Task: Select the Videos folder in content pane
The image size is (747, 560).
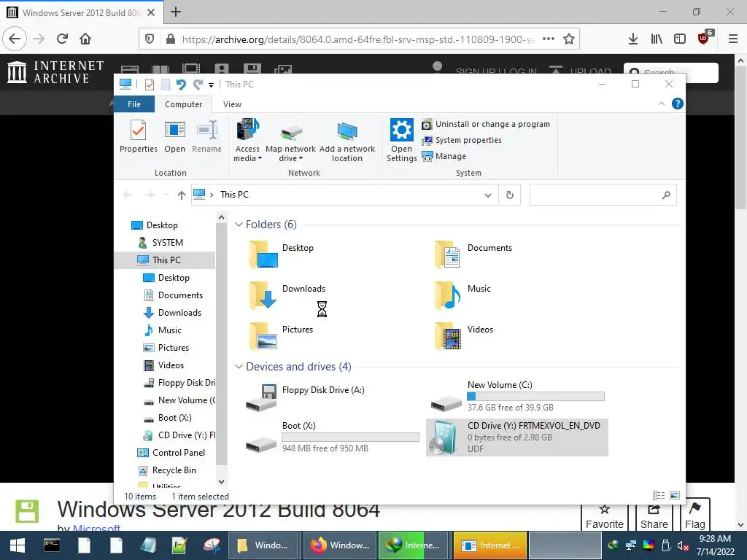Action: tap(463, 336)
